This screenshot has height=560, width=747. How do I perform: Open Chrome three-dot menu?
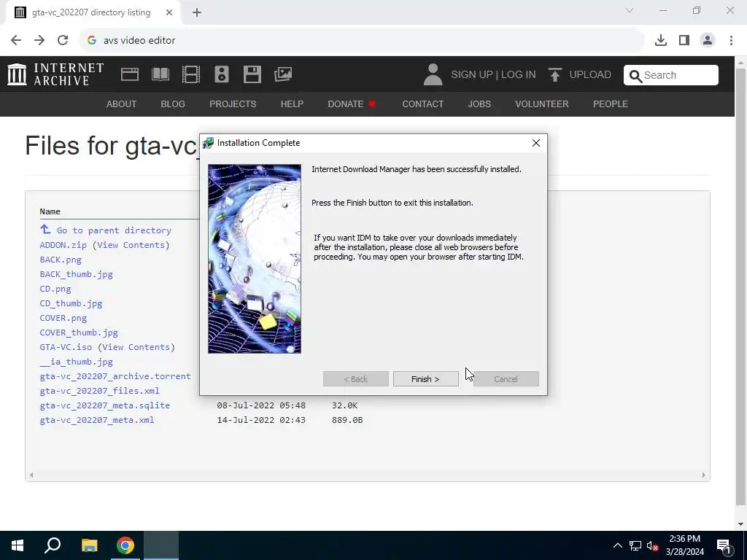point(731,41)
